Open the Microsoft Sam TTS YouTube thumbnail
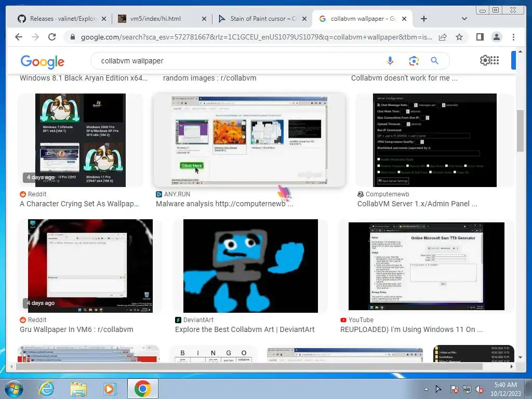Screen dimensions: 532x399 pos(427,266)
